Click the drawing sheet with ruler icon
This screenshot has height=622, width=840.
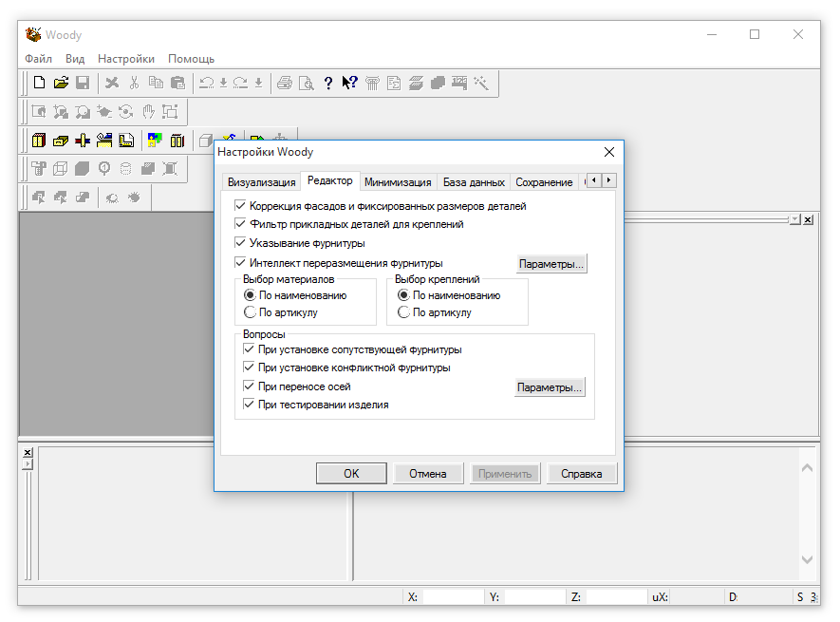[126, 141]
